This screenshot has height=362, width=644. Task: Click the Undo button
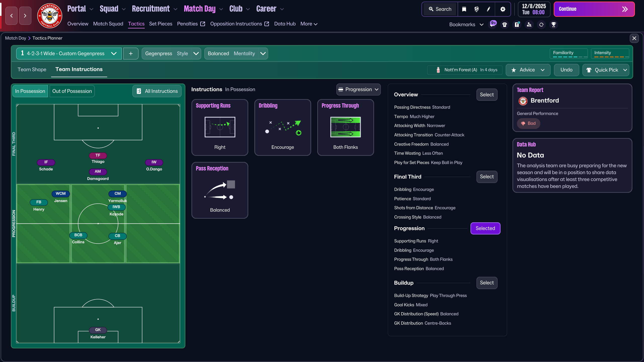[x=567, y=70]
